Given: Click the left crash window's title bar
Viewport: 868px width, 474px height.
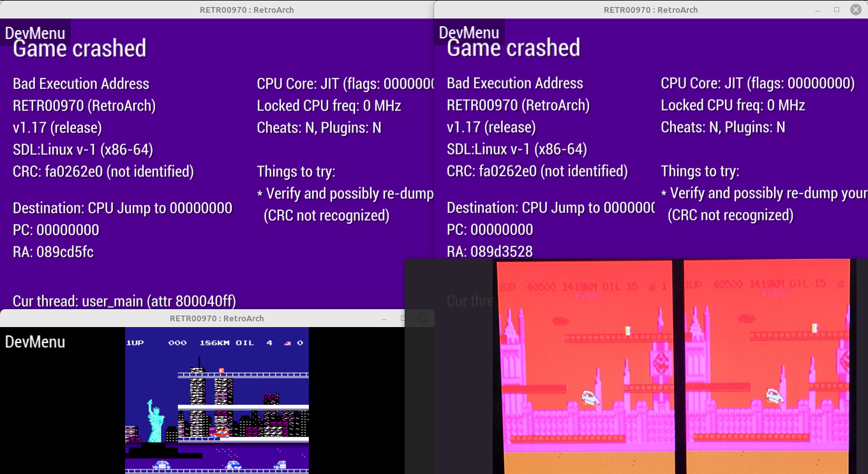Looking at the screenshot, I should pyautogui.click(x=217, y=10).
